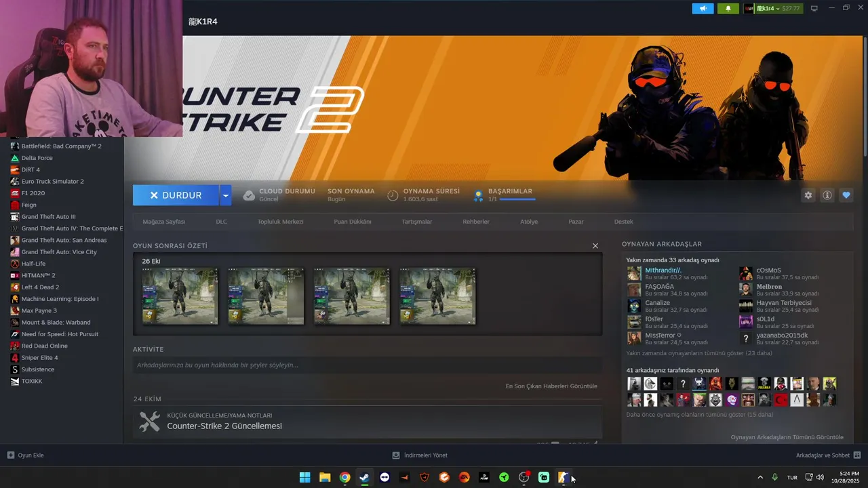Open the Puan Dükkânı tab
Image resolution: width=868 pixels, height=488 pixels.
(353, 222)
